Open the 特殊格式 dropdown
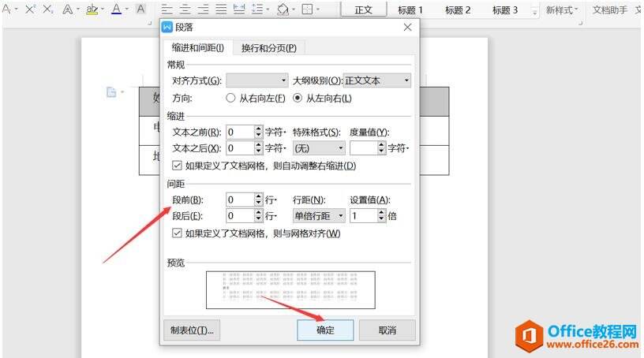The width and height of the screenshot is (644, 358). (319, 147)
